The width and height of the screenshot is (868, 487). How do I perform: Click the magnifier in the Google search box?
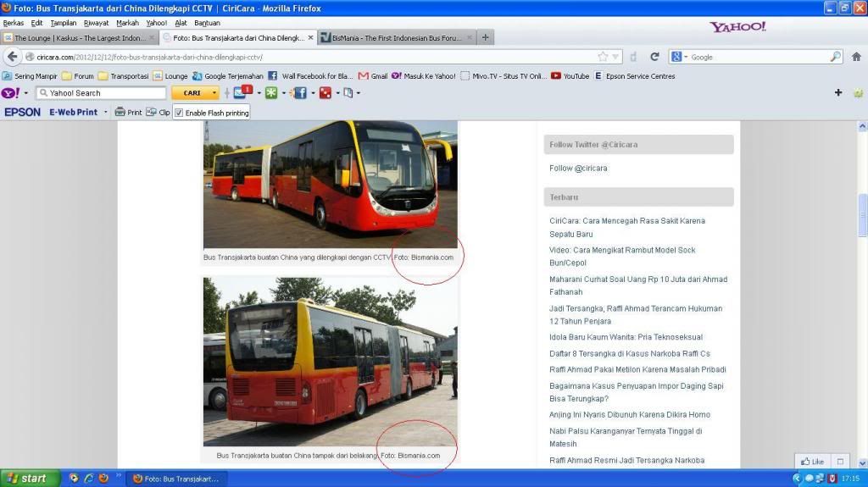pyautogui.click(x=835, y=57)
